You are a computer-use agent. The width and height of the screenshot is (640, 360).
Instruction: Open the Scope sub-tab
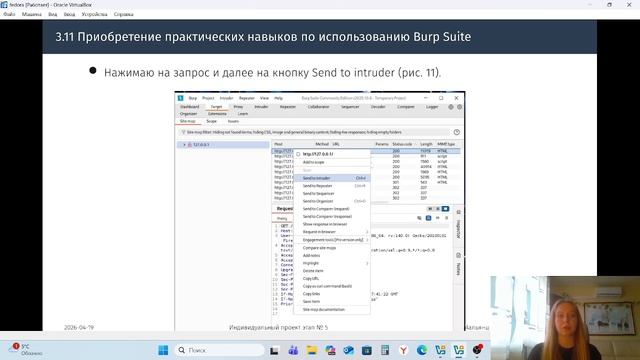pyautogui.click(x=211, y=121)
